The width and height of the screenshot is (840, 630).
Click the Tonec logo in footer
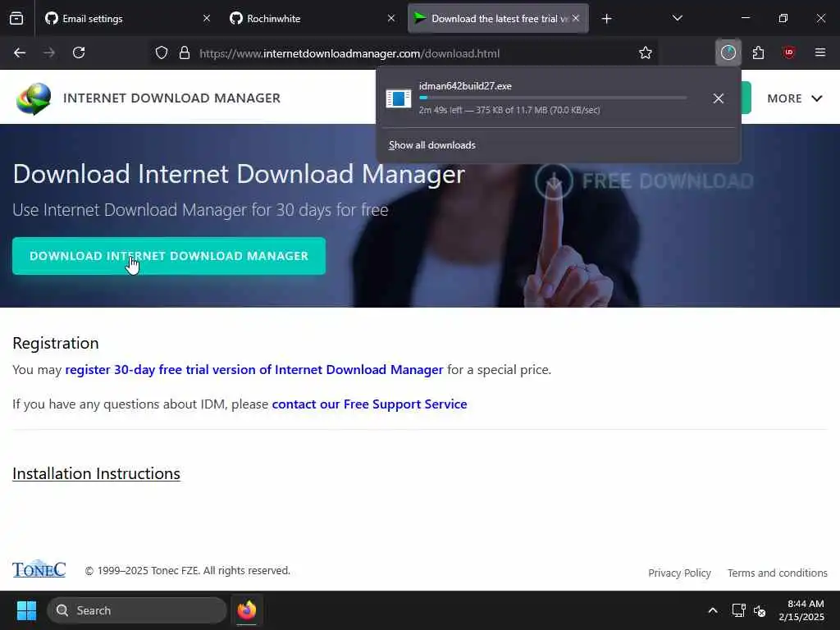tap(39, 569)
